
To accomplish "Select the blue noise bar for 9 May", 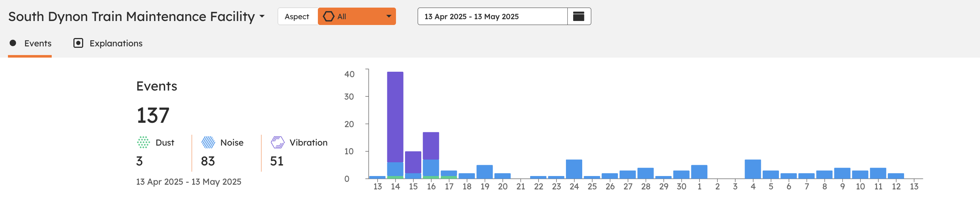I will 842,173.
